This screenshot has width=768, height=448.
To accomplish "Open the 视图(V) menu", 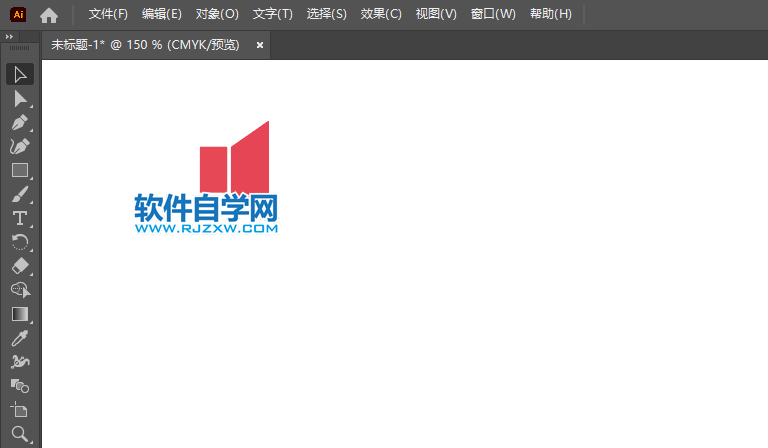I will point(436,14).
